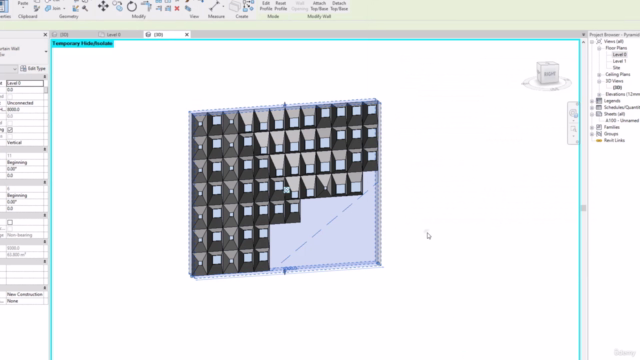Toggle the unchecked checkbox above Non-bearing
Screen dimensions: 640x360
[x=10, y=222]
